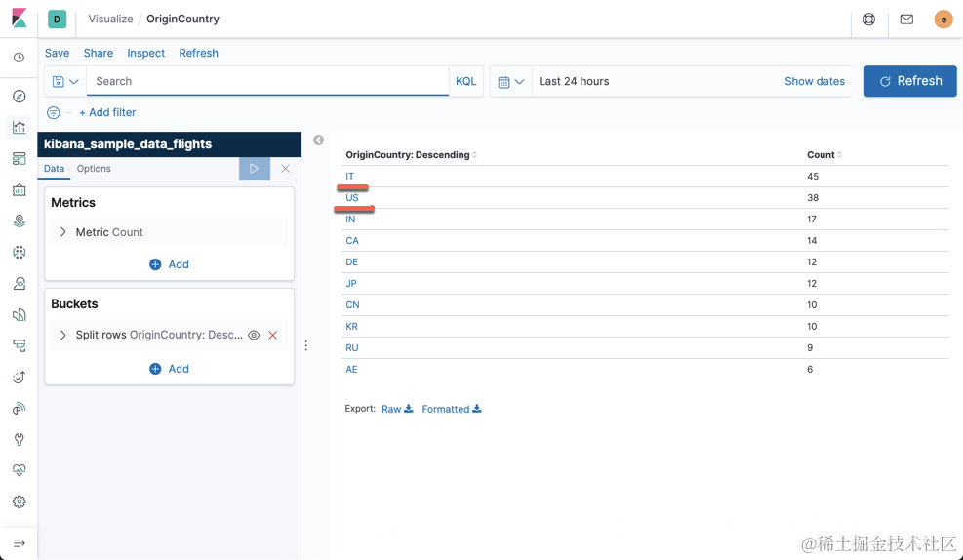Open Dev Tools wrench icon

pos(20,439)
